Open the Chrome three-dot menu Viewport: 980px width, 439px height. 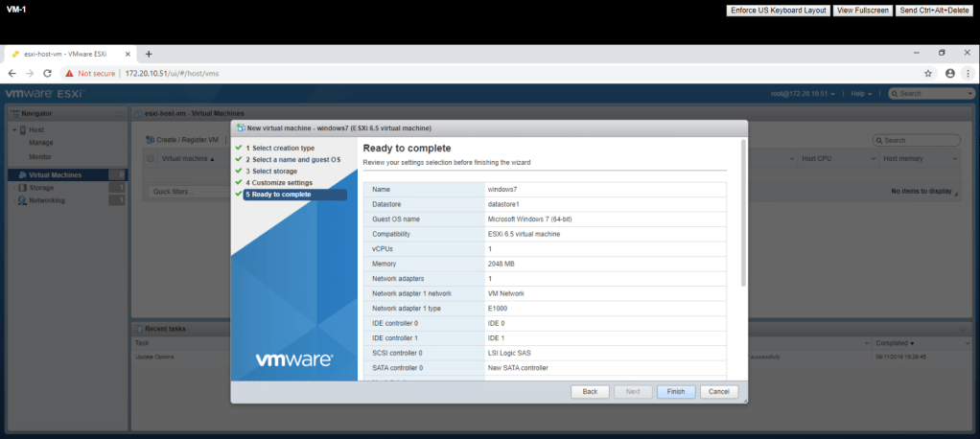tap(968, 73)
